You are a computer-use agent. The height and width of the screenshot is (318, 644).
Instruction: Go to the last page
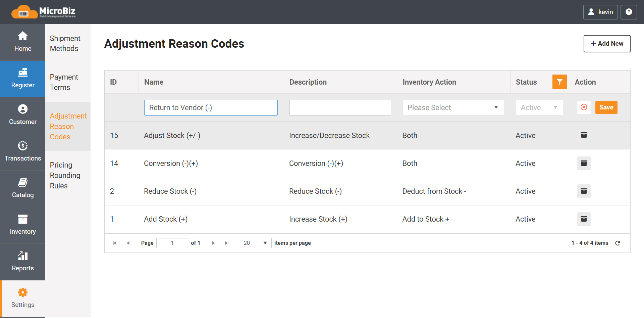[x=227, y=243]
